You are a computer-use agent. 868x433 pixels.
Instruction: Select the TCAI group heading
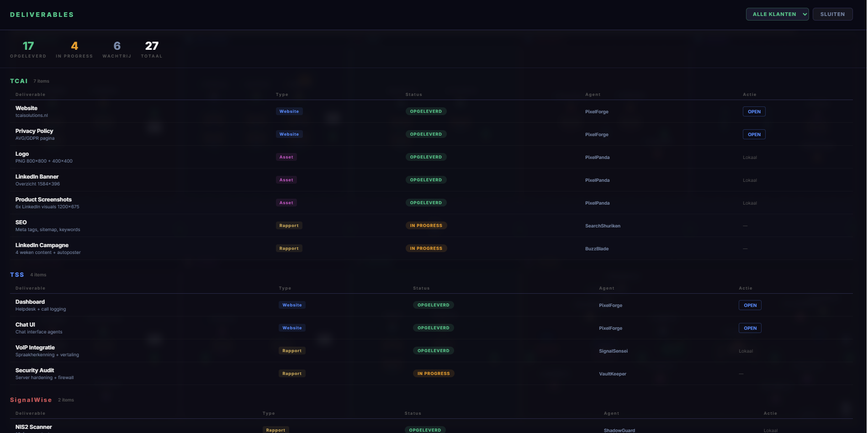(19, 81)
